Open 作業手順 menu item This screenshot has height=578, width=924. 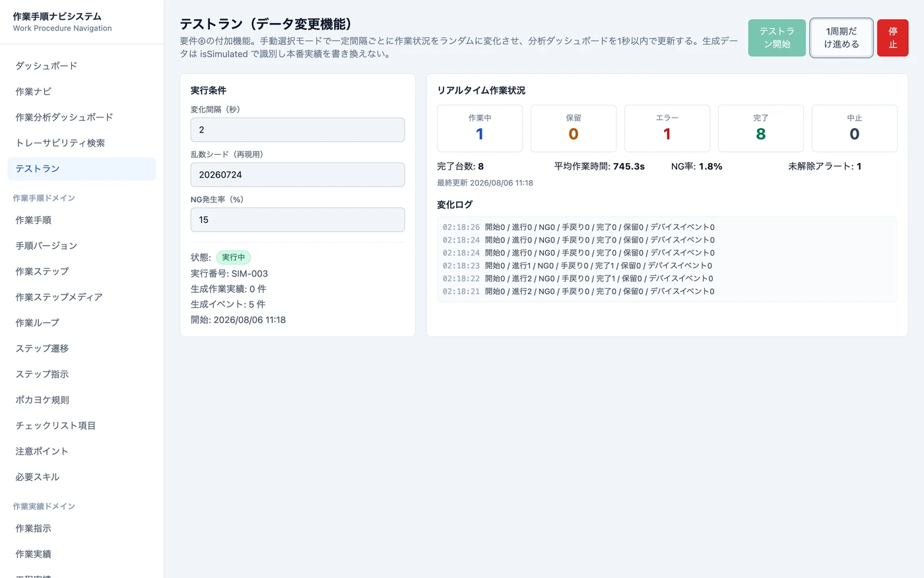point(82,221)
